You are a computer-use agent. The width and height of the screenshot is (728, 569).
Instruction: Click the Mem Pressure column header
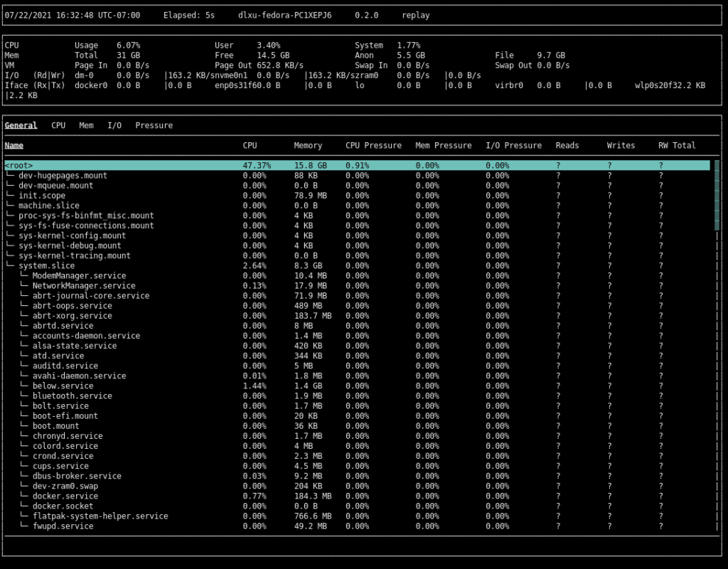point(444,145)
